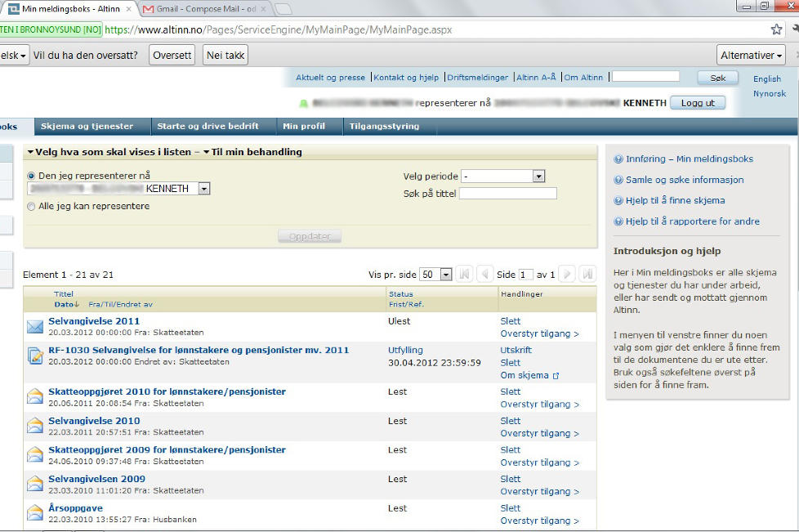Click help icon beside Samle og søke informasjon

point(618,180)
